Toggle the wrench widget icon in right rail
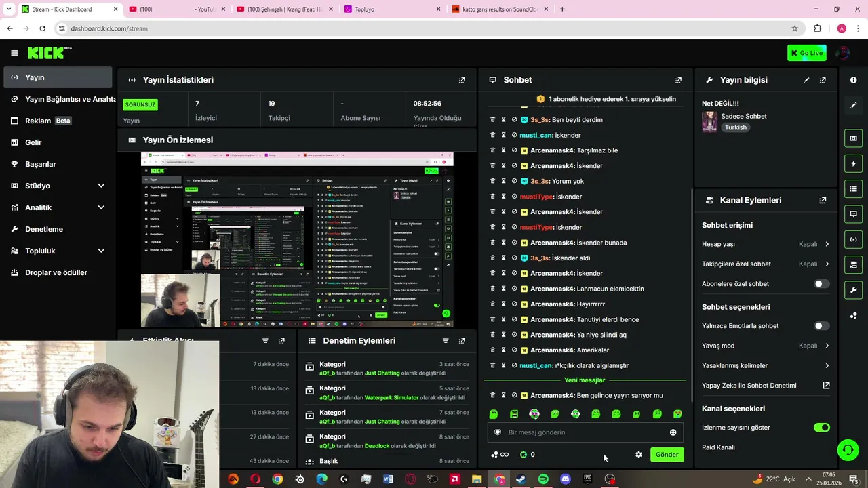Viewport: 868px width, 488px height. pyautogui.click(x=853, y=290)
